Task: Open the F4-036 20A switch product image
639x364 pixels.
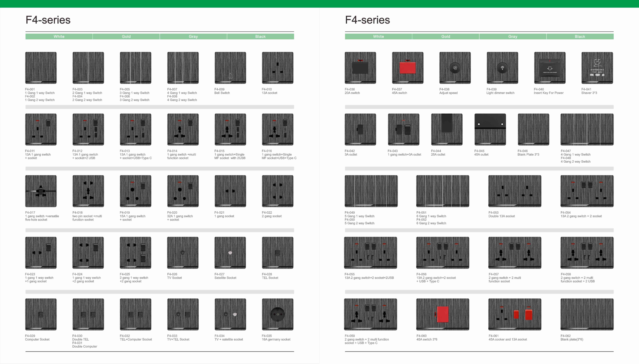Action: tap(360, 68)
